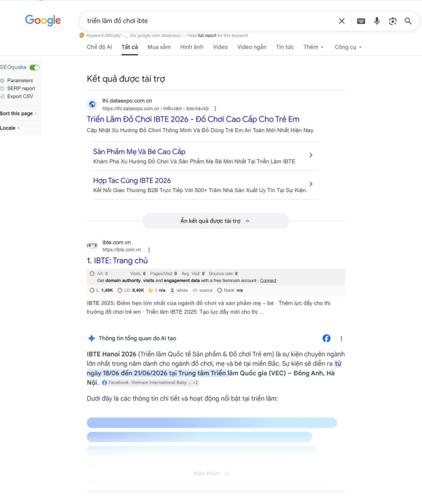This screenshot has height=504, width=422.
Task: Check the Bing index I: n/a indicator
Action: [x=157, y=290]
